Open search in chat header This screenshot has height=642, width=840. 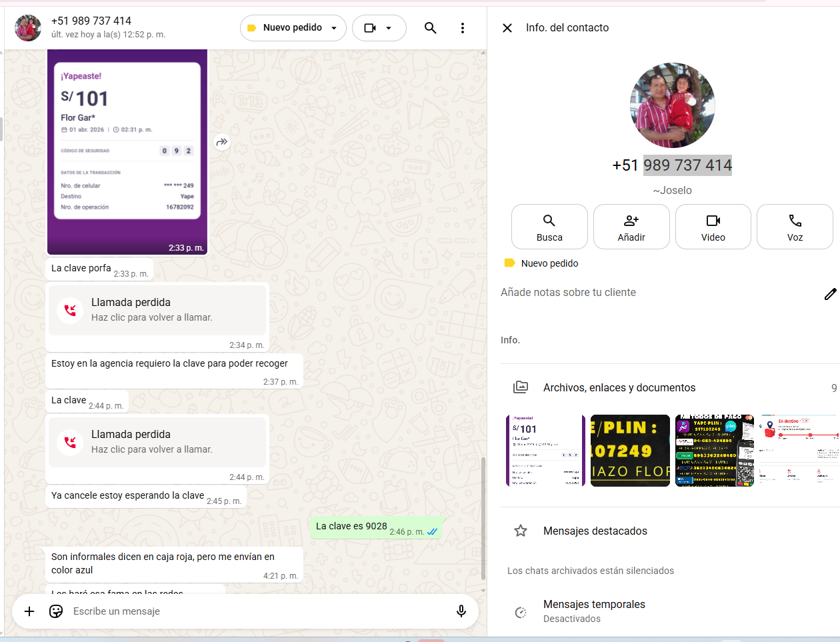[430, 28]
